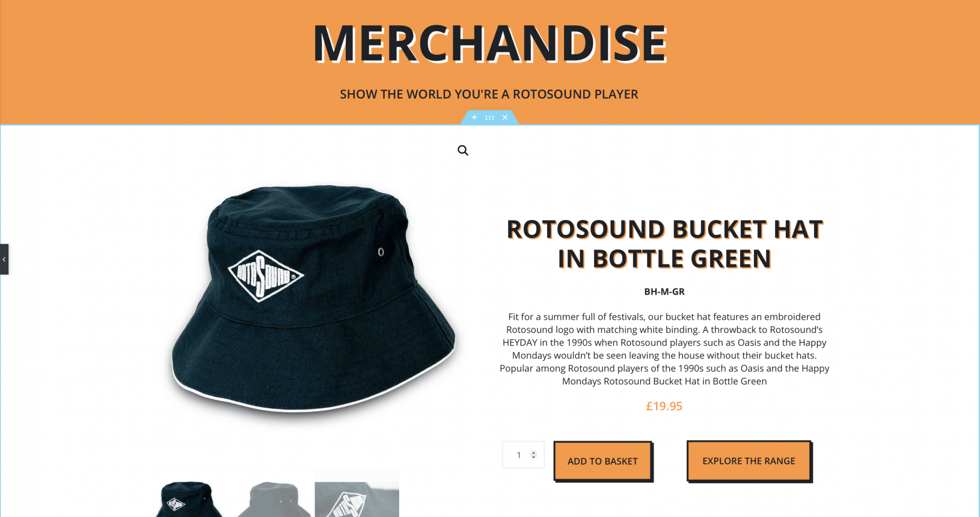980x517 pixels.
Task: Click the product description paragraph
Action: [664, 349]
